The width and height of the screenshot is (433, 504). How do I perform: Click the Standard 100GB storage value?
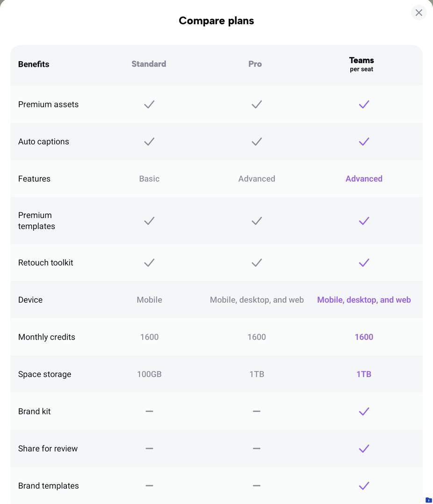tap(149, 374)
